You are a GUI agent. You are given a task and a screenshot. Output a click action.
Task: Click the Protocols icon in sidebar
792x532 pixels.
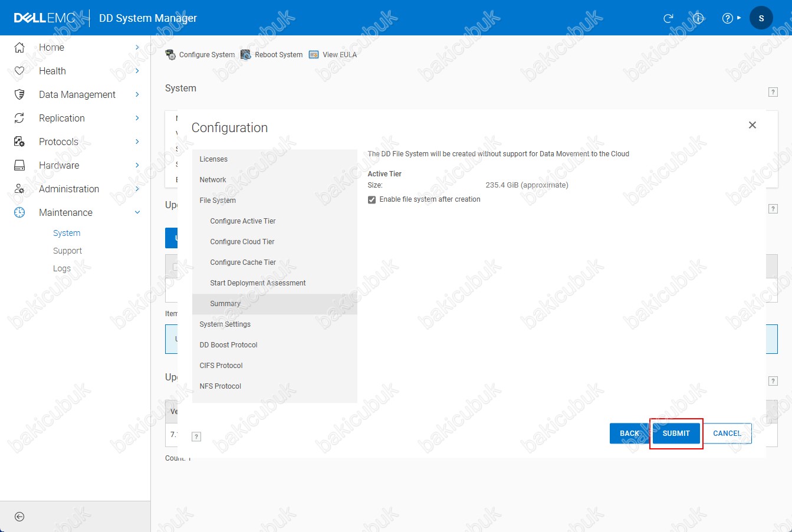tap(19, 142)
